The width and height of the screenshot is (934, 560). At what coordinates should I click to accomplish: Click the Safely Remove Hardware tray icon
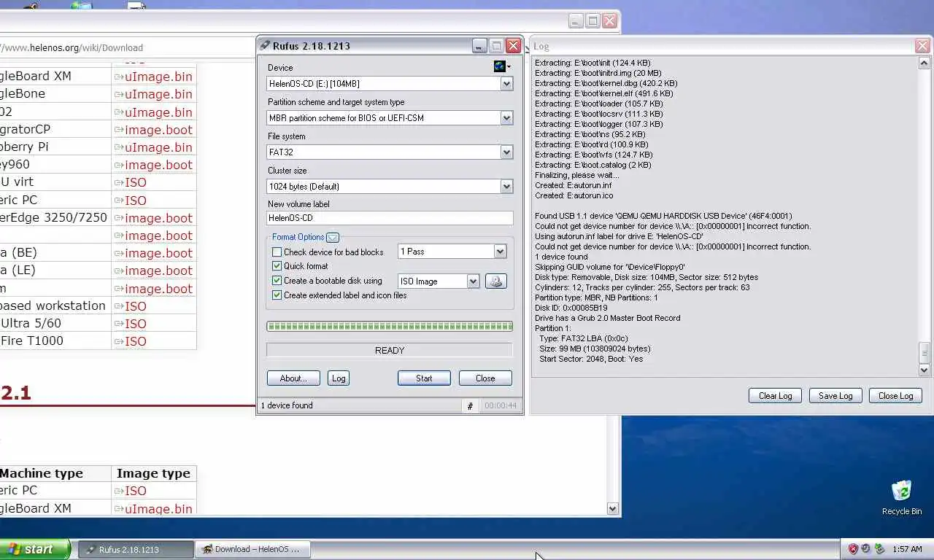(x=879, y=549)
